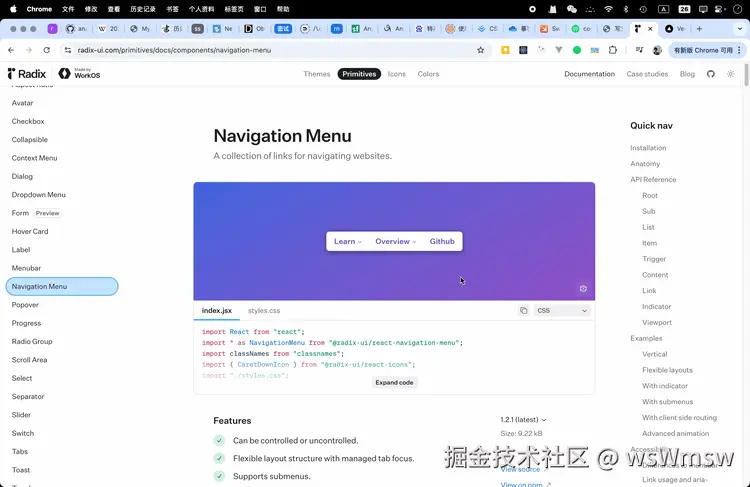Open the Chrome extensions puzzle icon
750x487 pixels.
tap(613, 50)
